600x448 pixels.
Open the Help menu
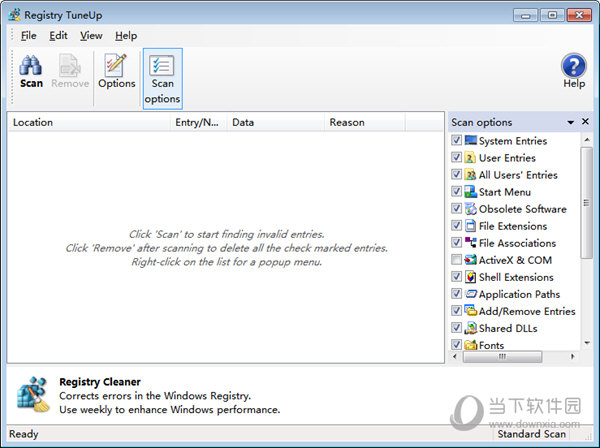[126, 36]
